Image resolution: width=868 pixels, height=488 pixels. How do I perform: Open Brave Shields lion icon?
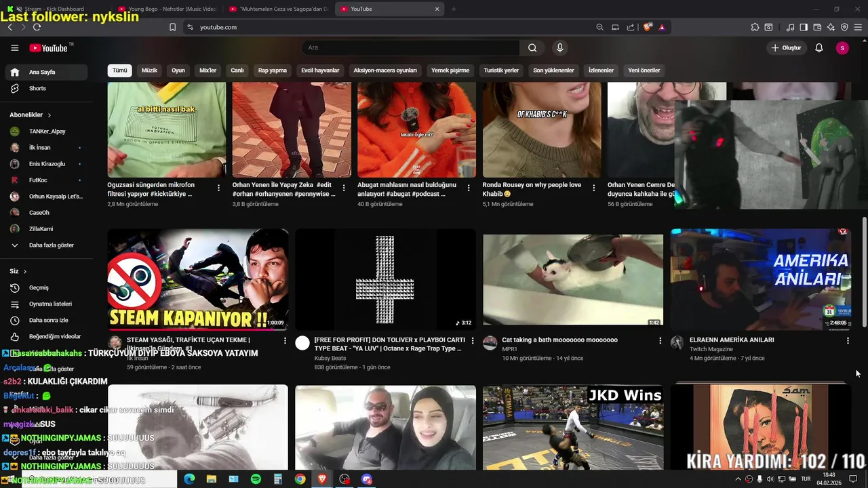(648, 27)
